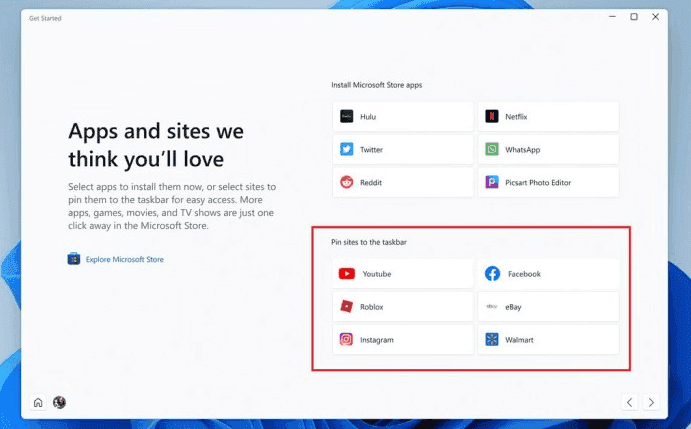Pin Facebook to the taskbar
This screenshot has height=429, width=691.
tap(548, 274)
